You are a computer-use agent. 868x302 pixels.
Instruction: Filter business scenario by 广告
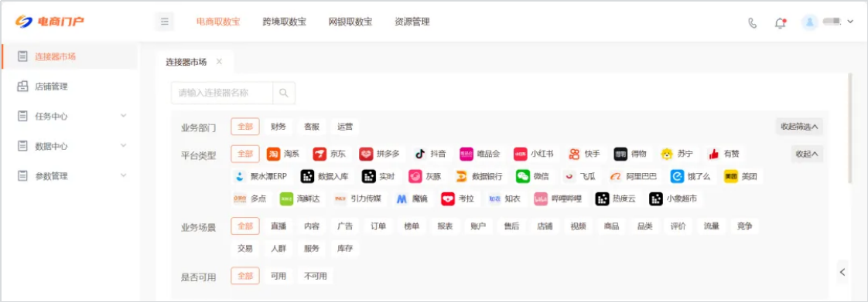pos(345,226)
